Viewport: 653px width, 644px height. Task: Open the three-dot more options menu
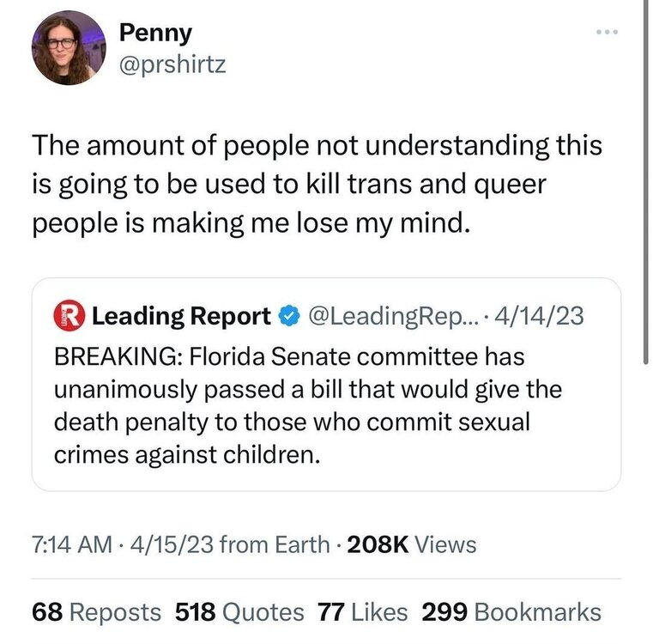[608, 33]
